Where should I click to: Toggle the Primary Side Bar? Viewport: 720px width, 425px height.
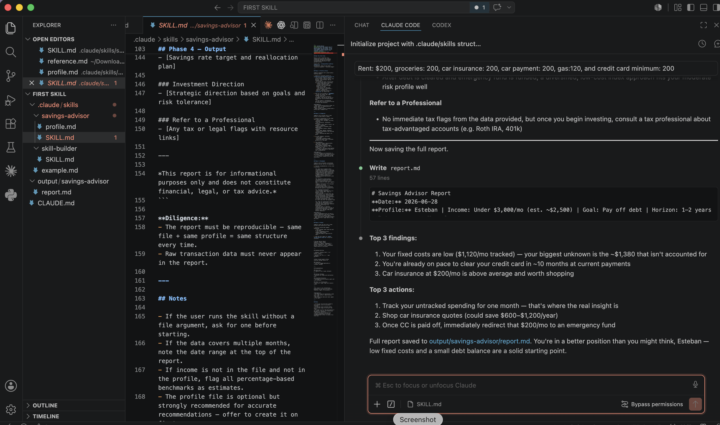tap(691, 7)
